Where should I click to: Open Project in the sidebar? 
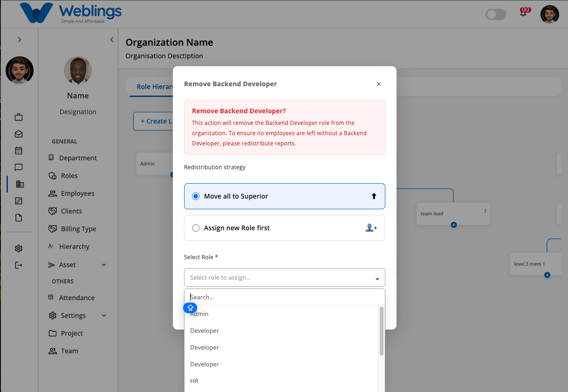click(x=66, y=333)
